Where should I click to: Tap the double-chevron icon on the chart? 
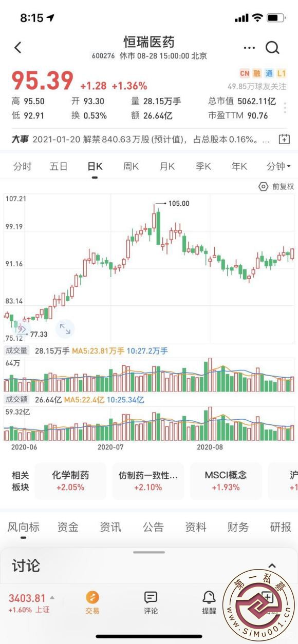(x=22, y=329)
